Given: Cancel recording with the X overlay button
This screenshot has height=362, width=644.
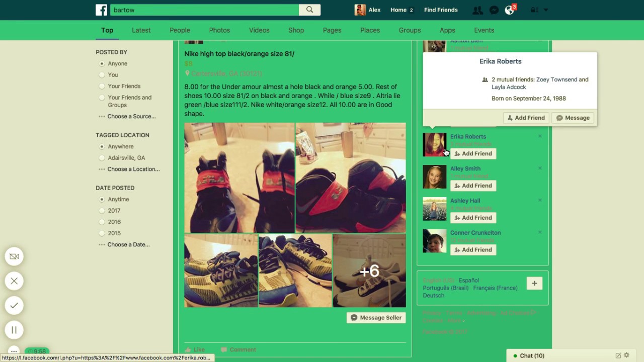Looking at the screenshot, I should (14, 281).
